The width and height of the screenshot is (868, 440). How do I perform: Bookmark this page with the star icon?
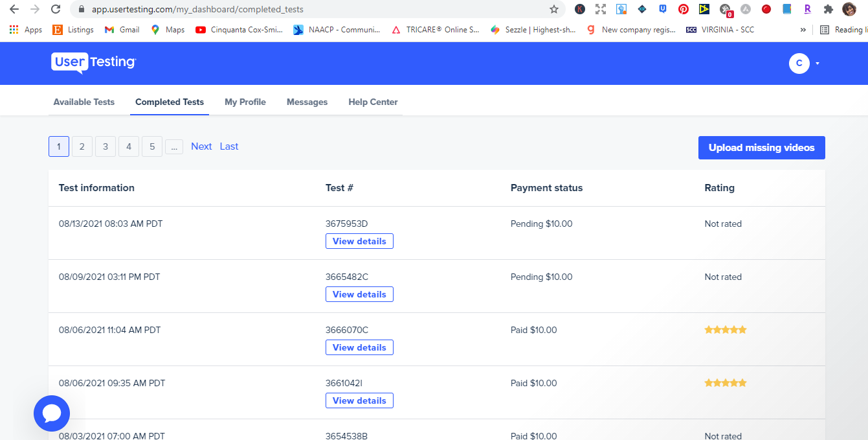tap(554, 9)
